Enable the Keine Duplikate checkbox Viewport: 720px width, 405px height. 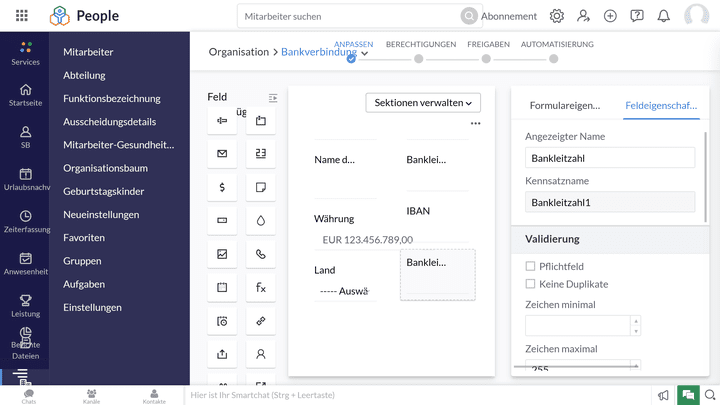click(530, 284)
